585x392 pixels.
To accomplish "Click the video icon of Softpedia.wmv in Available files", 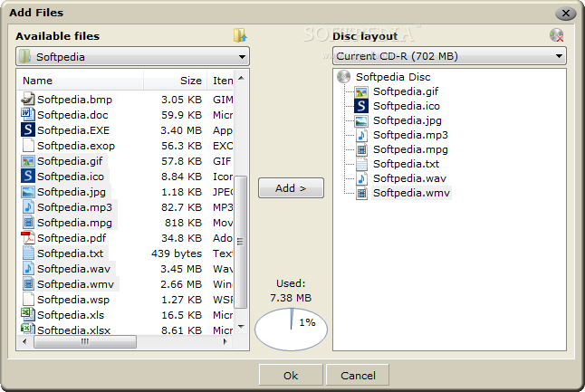I will pyautogui.click(x=28, y=283).
